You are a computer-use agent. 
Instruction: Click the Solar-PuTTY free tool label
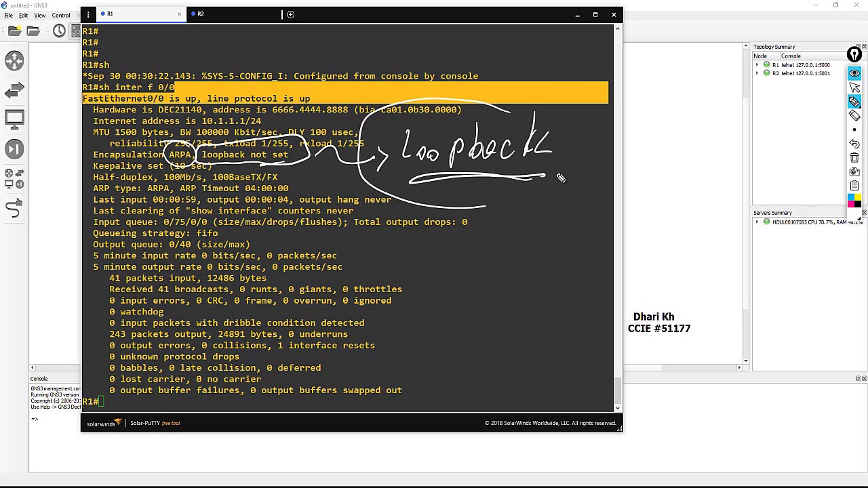155,423
